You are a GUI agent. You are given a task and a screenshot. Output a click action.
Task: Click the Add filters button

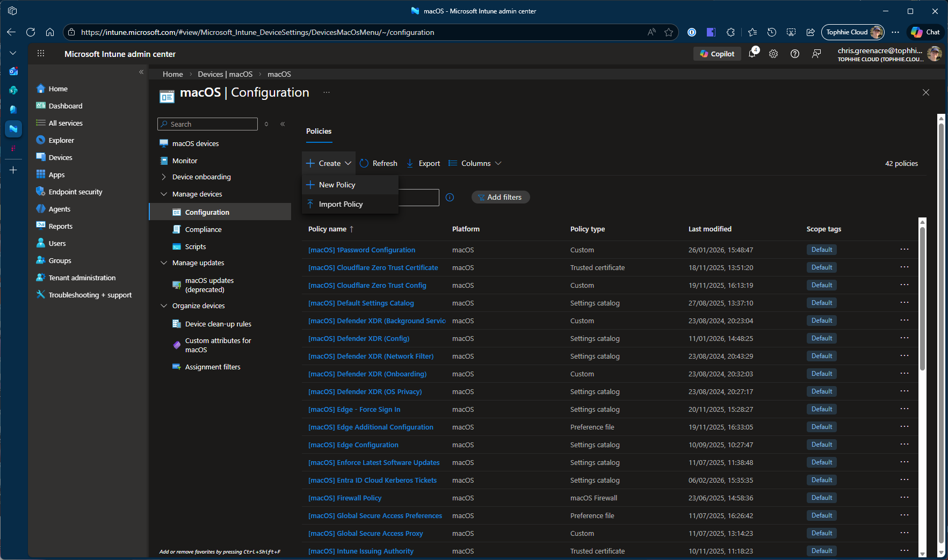tap(501, 198)
